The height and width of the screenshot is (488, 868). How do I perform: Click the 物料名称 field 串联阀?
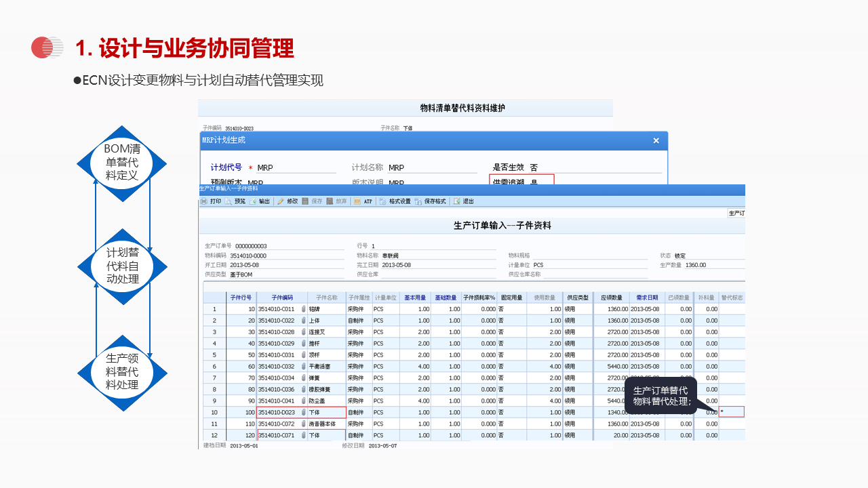(x=439, y=256)
